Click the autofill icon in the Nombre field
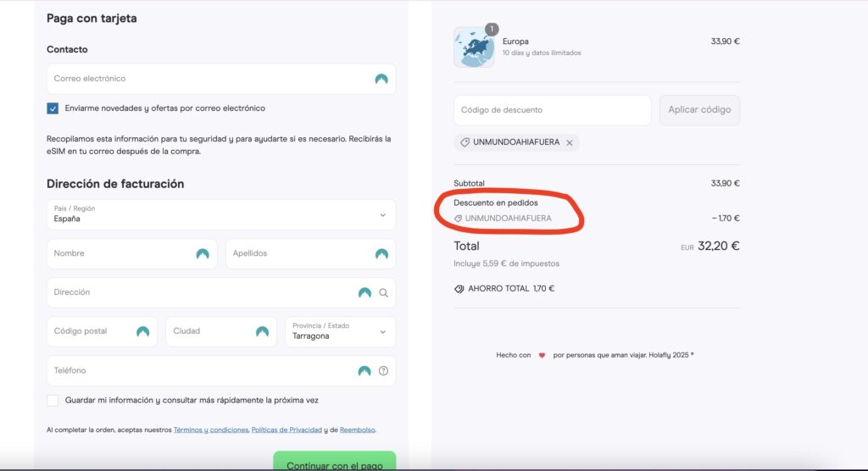The image size is (868, 471). [203, 254]
